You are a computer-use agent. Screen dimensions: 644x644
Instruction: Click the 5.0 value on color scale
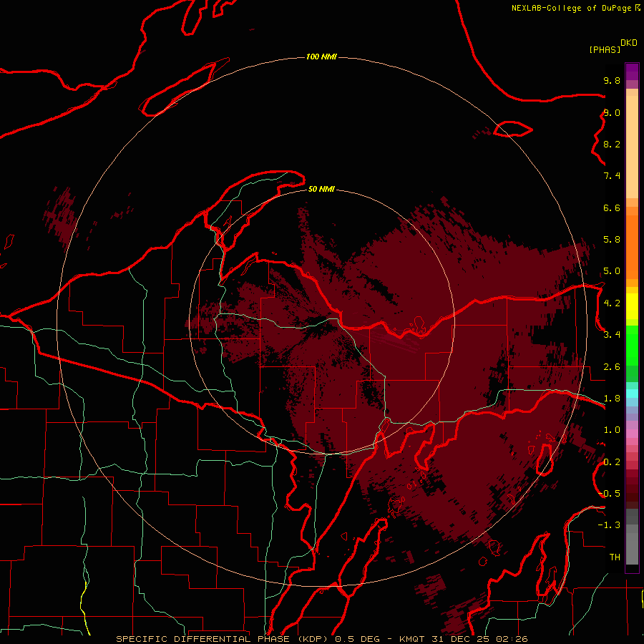pyautogui.click(x=612, y=271)
